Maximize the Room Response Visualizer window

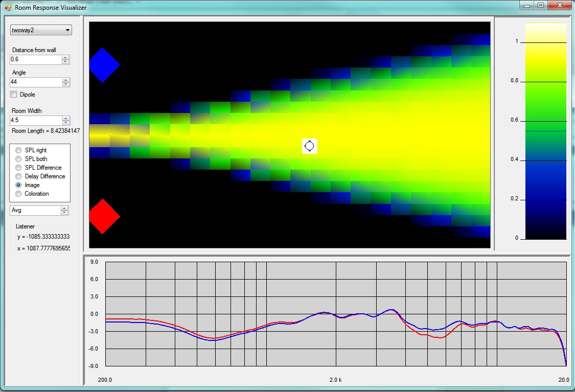coord(541,6)
